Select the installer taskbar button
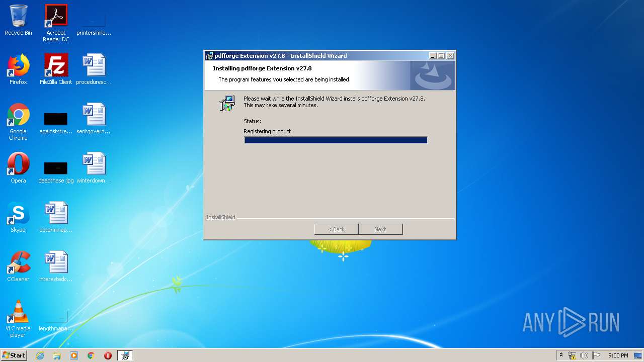Screen dimensions: 644x362 125,355
